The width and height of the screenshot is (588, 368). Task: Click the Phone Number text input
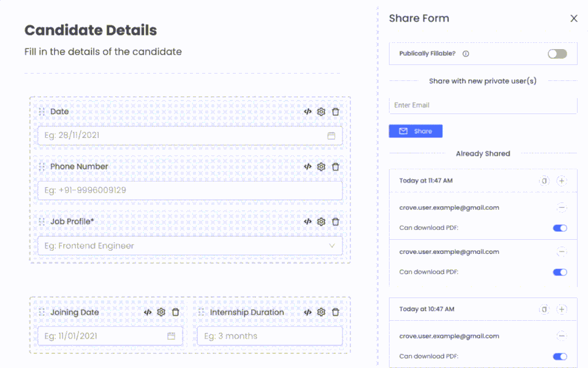[x=190, y=191]
